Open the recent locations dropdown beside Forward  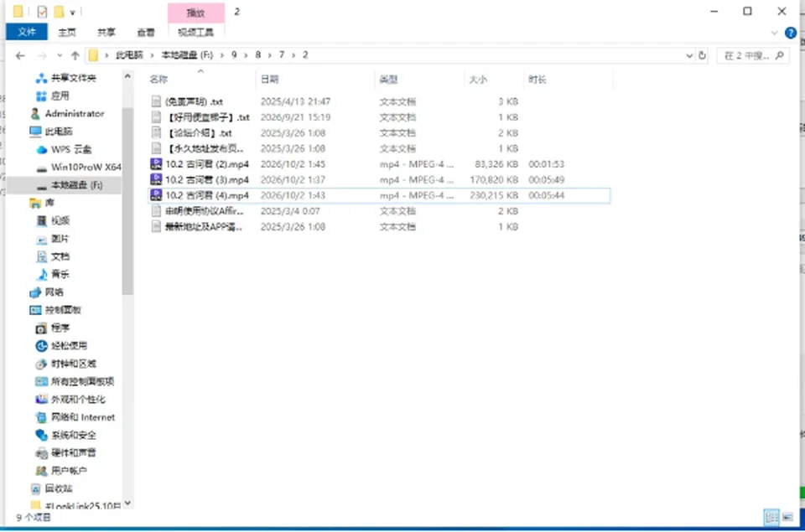60,55
